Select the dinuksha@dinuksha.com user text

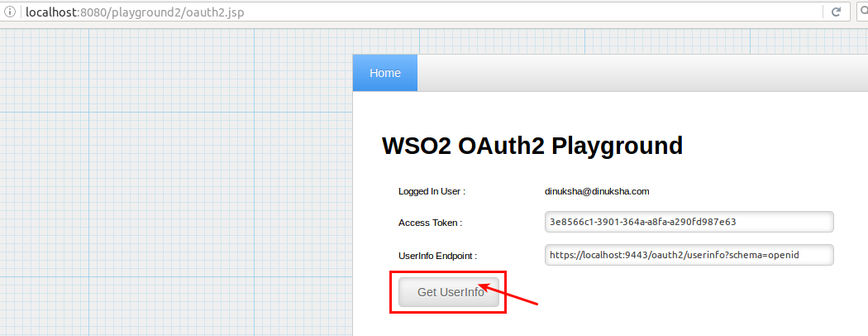[597, 192]
